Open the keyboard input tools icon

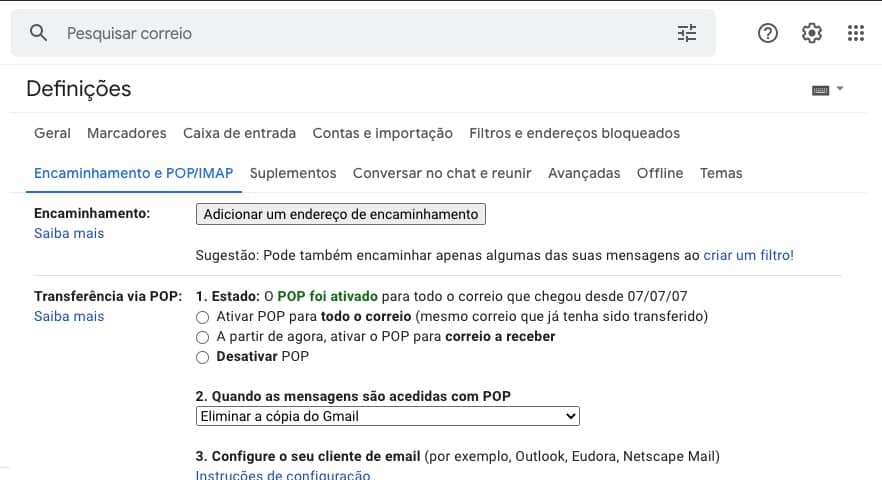pos(821,90)
